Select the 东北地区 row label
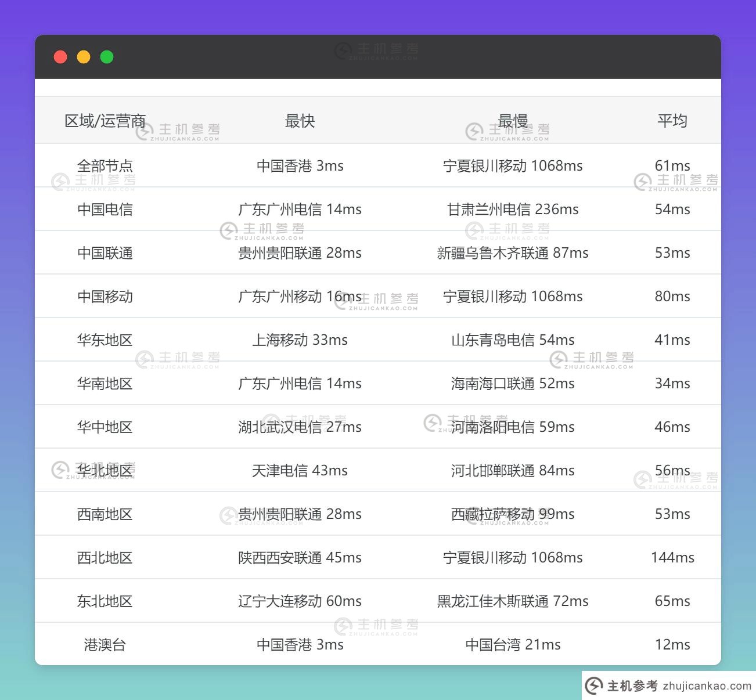756x700 pixels. pos(105,601)
